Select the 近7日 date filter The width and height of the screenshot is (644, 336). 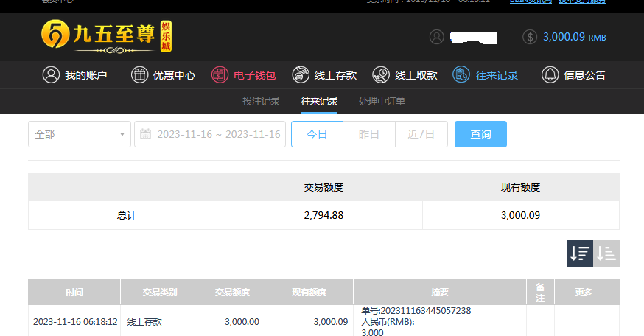click(x=421, y=134)
